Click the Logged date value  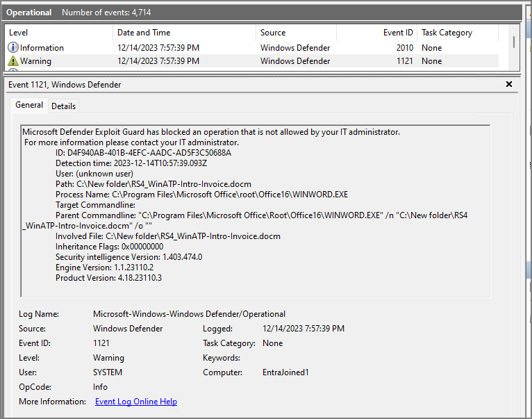coord(304,329)
